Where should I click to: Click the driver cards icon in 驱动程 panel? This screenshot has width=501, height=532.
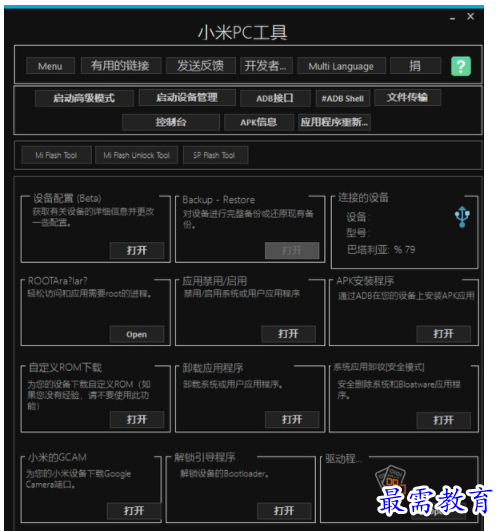[390, 478]
